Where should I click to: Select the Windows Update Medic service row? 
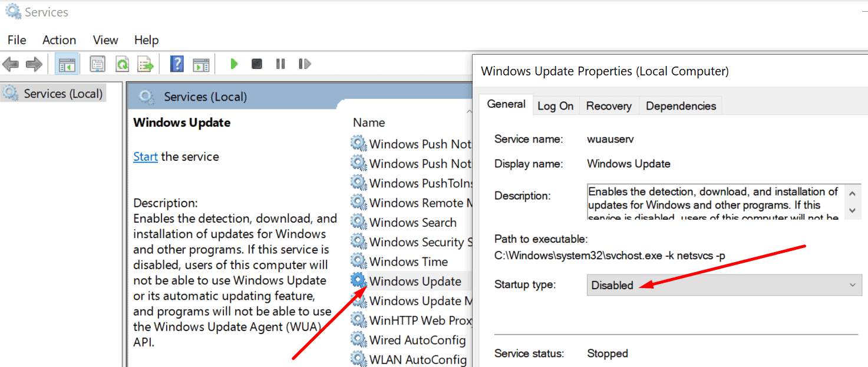pyautogui.click(x=411, y=301)
